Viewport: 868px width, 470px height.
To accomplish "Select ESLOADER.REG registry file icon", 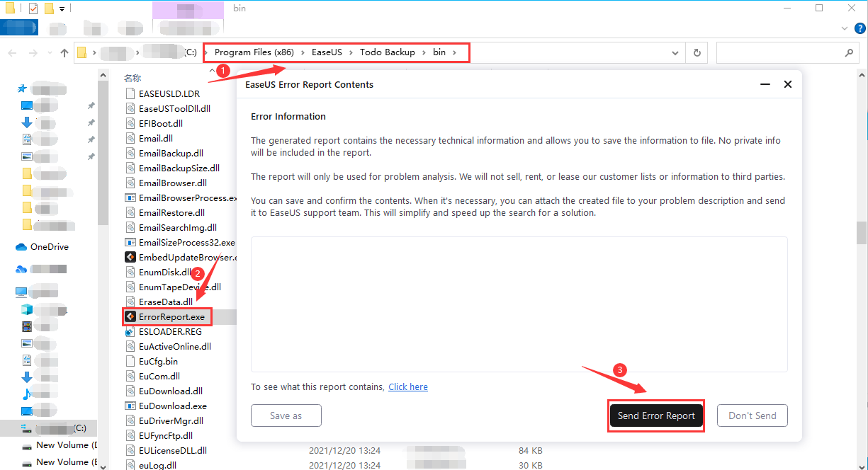I will click(130, 331).
